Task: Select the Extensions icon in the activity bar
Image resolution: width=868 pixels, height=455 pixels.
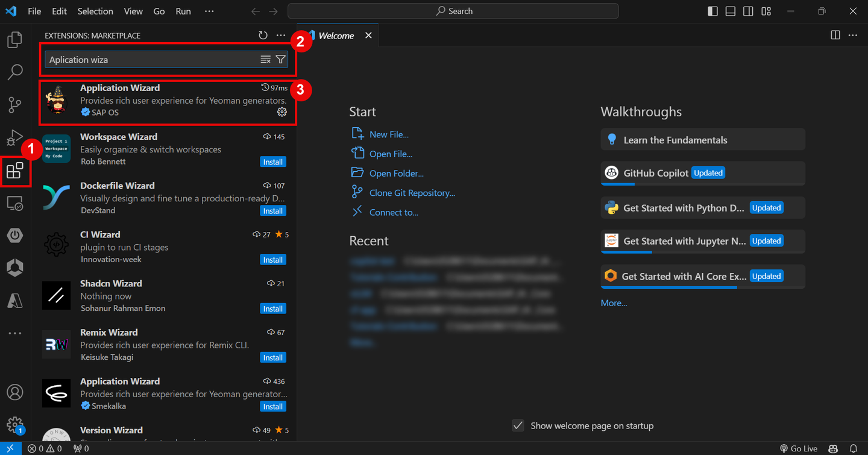Action: (x=15, y=171)
